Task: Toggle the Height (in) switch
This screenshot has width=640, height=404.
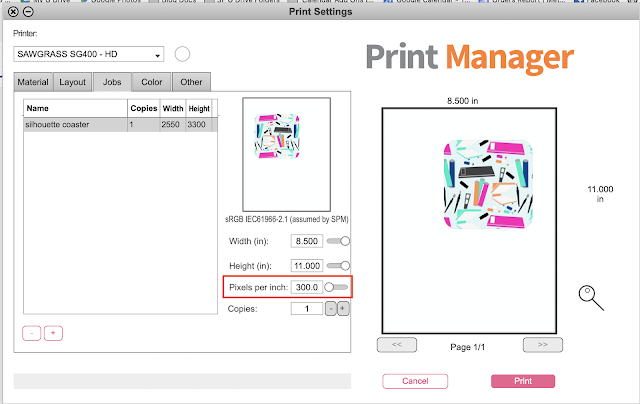Action: click(x=338, y=266)
